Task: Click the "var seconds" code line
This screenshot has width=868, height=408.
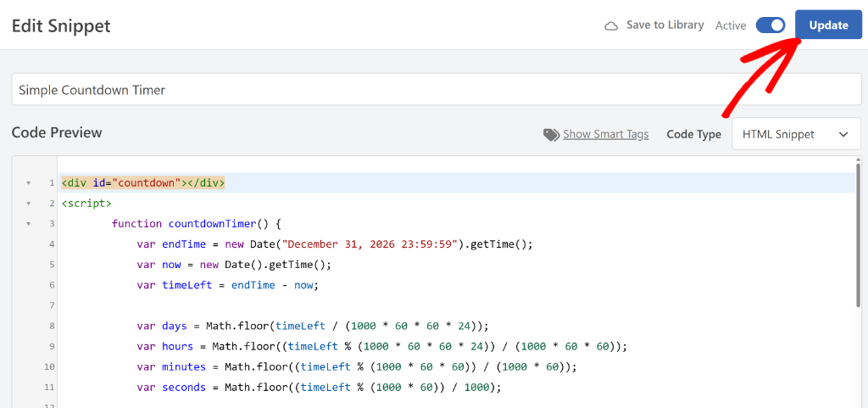Action: 319,388
